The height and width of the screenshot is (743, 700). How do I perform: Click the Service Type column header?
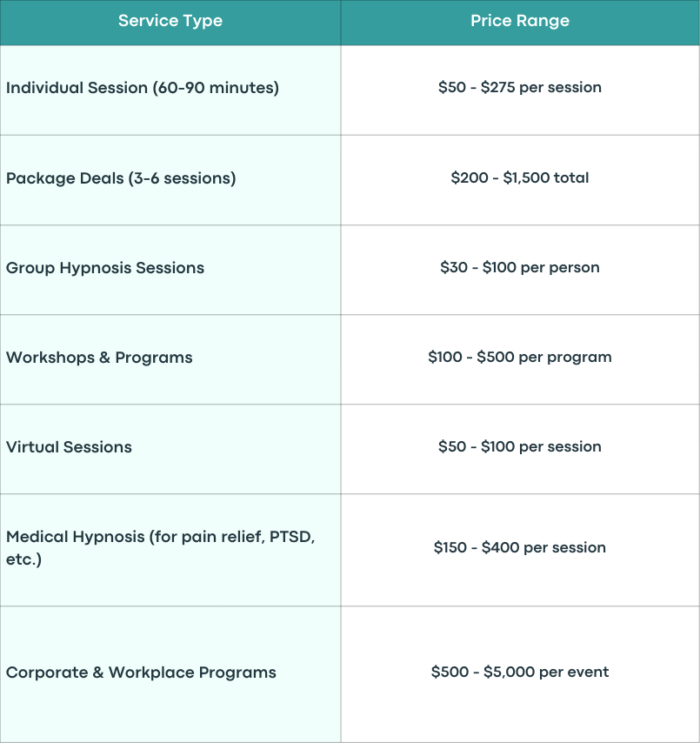click(170, 23)
